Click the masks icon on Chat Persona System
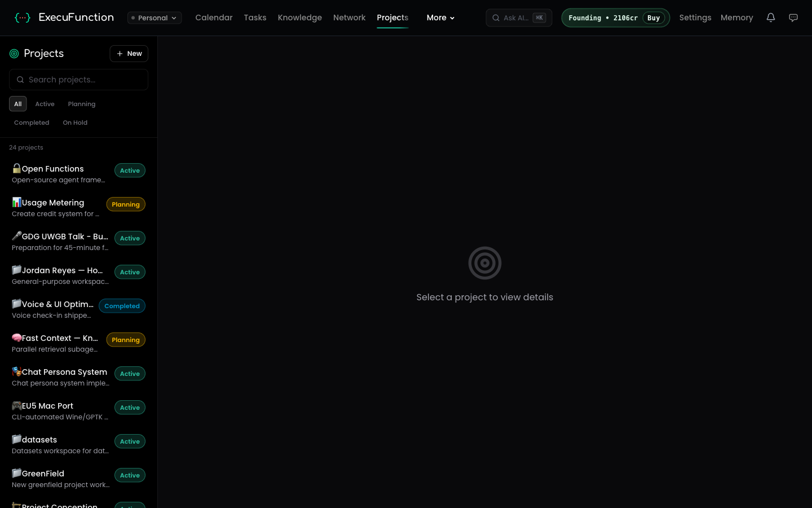Screen dimensions: 812x508 16,371
